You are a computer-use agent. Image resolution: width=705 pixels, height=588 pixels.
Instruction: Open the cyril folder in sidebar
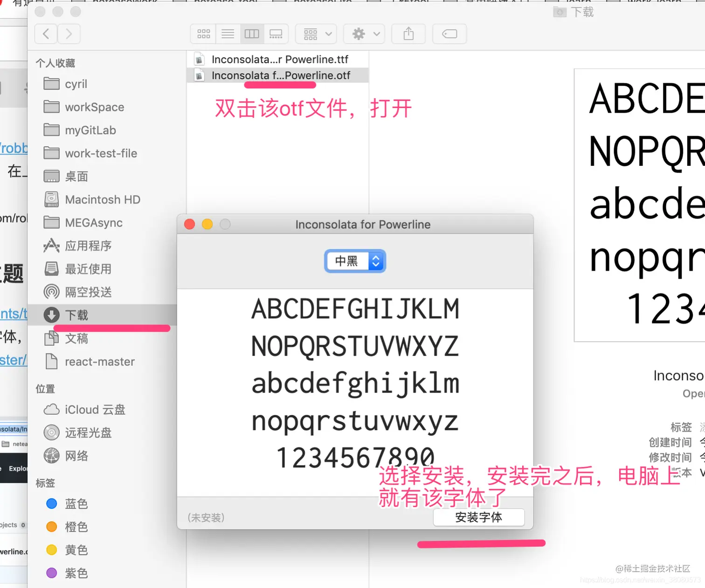click(76, 84)
